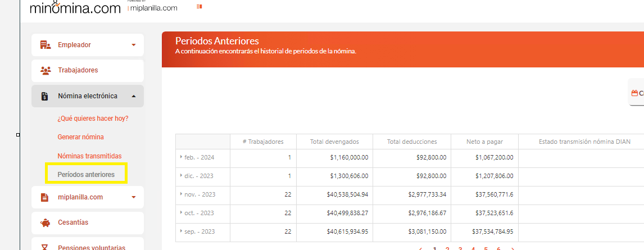Select Períodos anteriores submenu link
Screen dimensions: 644x250
(x=86, y=175)
